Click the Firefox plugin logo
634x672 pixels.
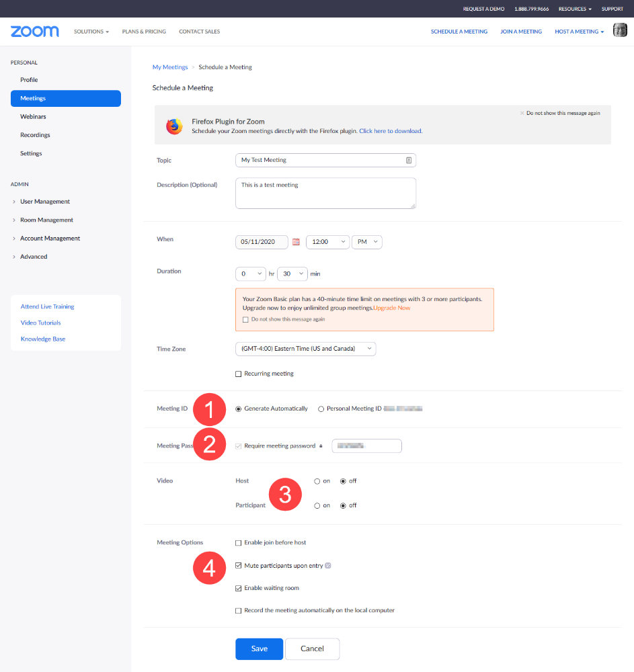click(x=174, y=126)
